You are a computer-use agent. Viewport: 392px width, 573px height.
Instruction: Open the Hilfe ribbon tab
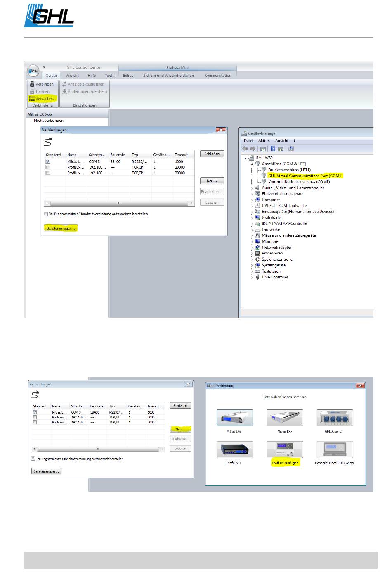click(x=92, y=76)
